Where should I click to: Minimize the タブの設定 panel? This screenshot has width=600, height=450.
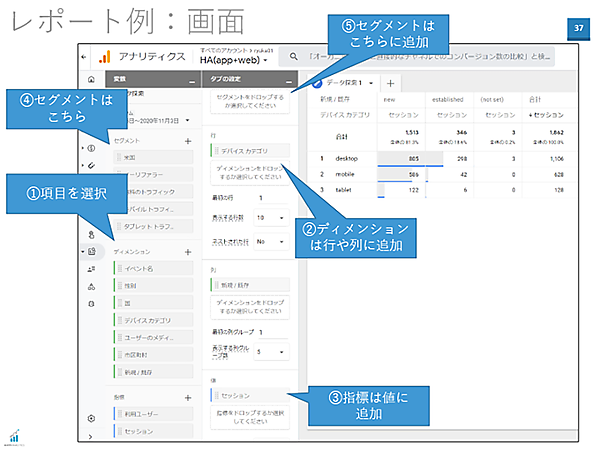pyautogui.click(x=288, y=81)
